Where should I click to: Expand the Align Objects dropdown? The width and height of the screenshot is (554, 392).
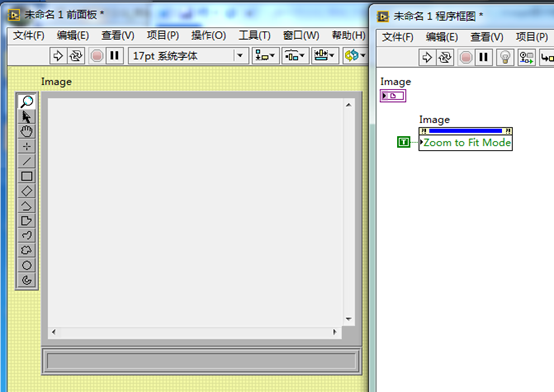[265, 55]
